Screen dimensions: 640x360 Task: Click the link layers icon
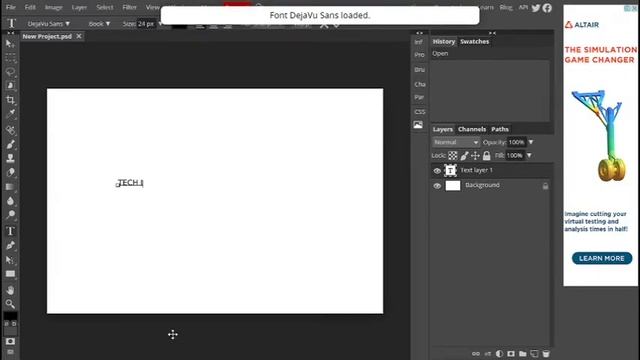pos(476,354)
